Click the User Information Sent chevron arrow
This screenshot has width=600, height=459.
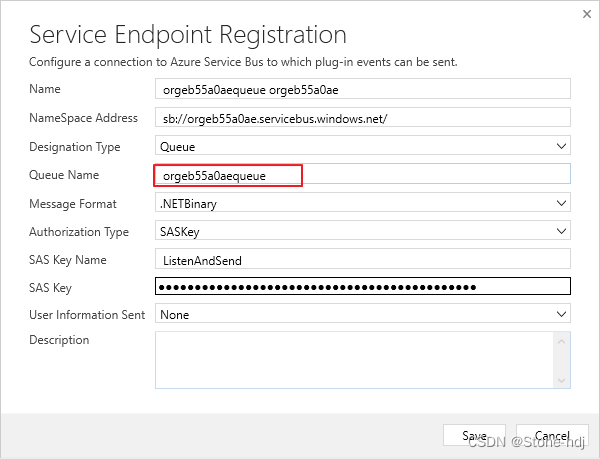pos(561,314)
